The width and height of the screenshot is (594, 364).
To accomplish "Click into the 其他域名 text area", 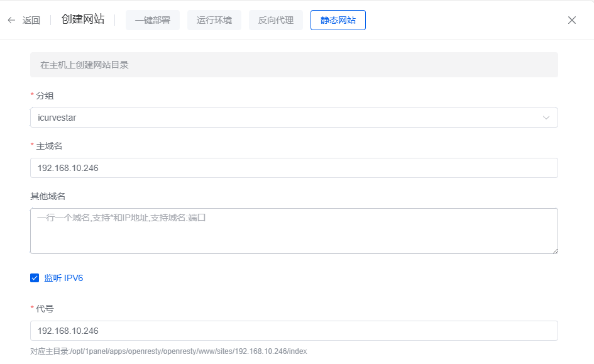I will 294,231.
